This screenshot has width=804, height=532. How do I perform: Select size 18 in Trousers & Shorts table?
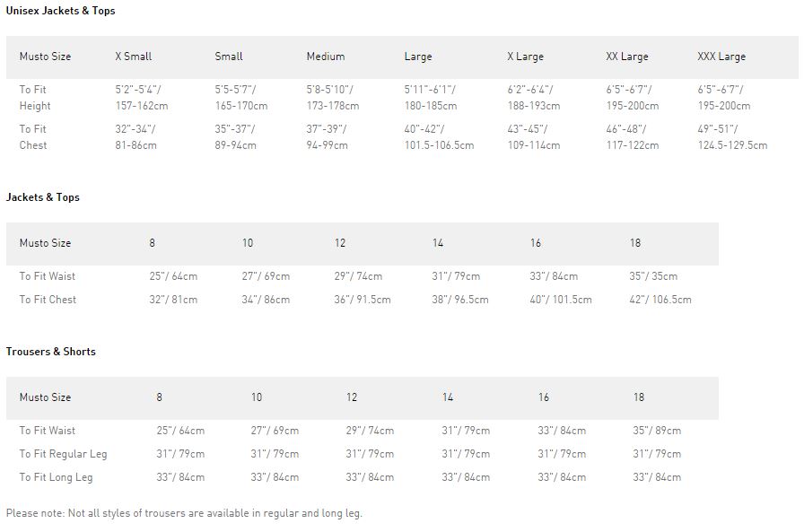638,397
